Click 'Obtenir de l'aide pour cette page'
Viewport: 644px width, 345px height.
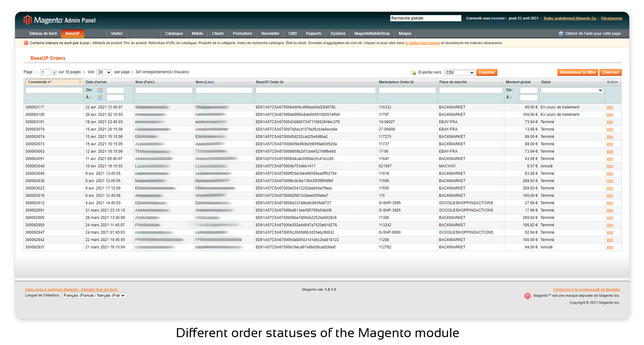(593, 33)
